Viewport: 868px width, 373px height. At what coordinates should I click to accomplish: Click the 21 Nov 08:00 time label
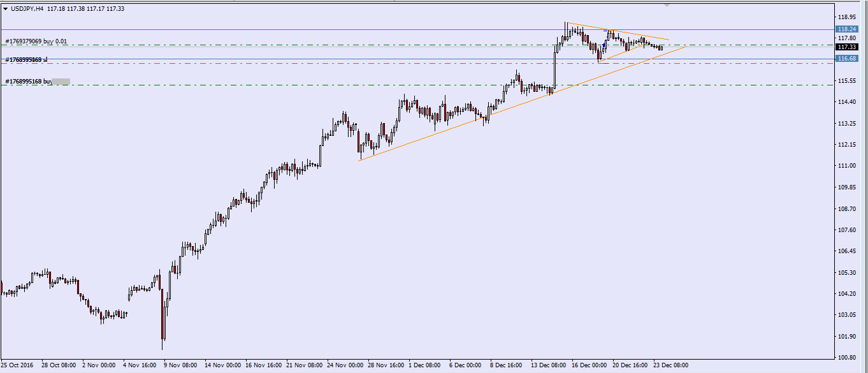click(304, 366)
